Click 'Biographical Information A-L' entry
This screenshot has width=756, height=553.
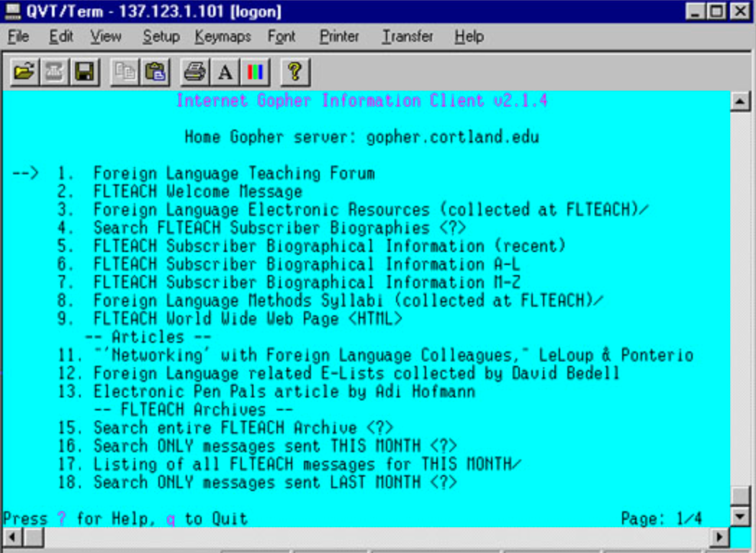(307, 264)
